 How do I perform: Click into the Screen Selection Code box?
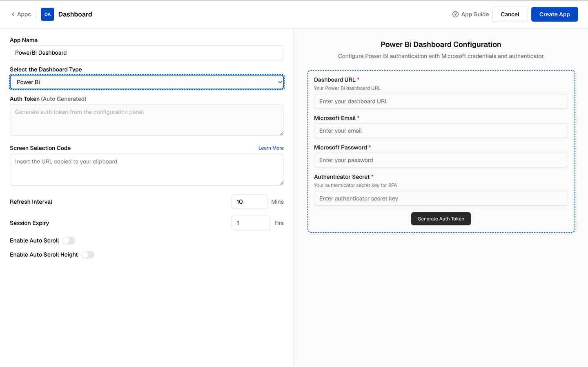point(147,170)
